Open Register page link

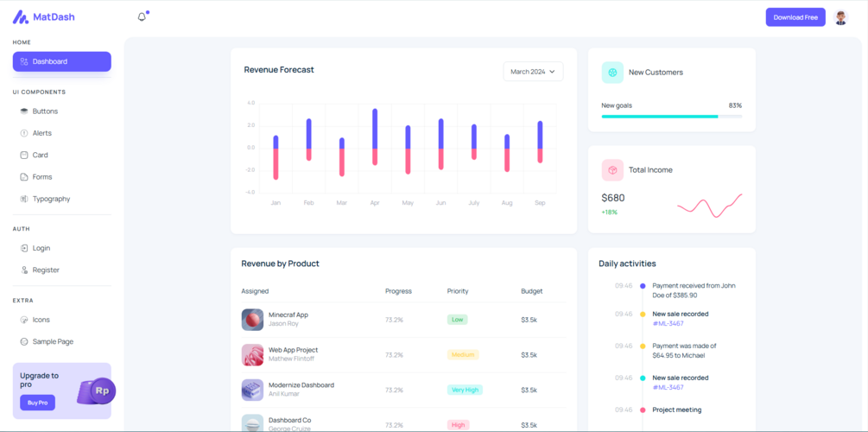pyautogui.click(x=62, y=270)
